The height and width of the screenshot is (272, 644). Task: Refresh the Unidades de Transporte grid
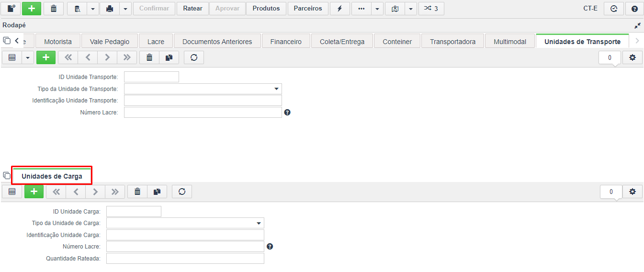[x=194, y=57]
